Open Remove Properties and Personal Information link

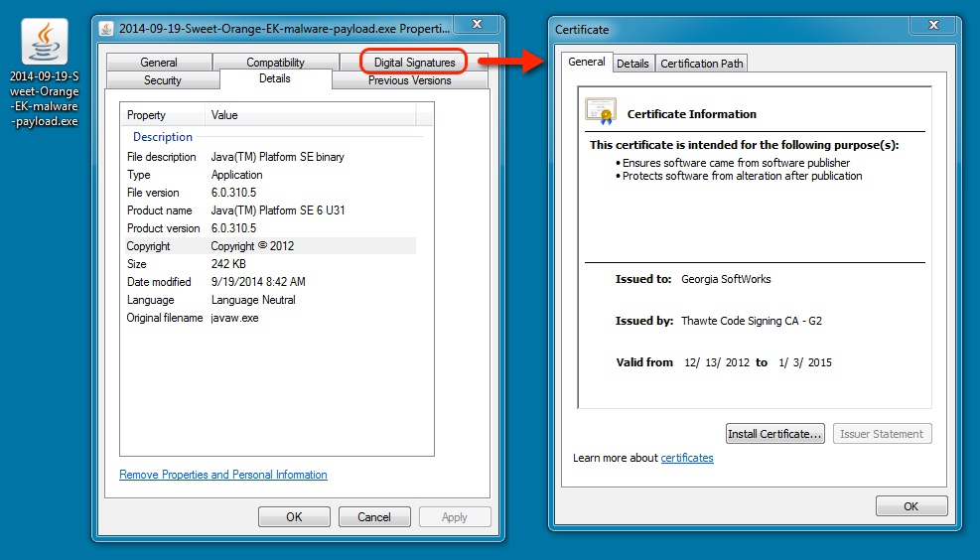(223, 475)
